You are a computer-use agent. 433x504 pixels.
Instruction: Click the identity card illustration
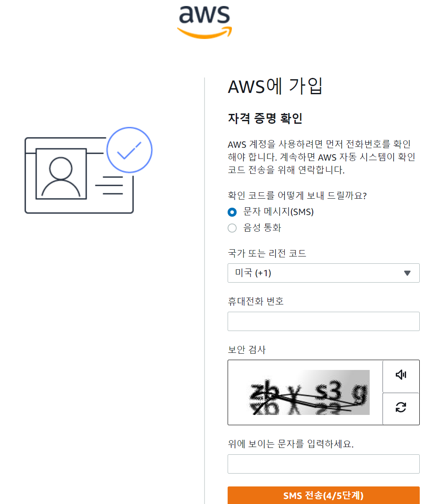click(x=88, y=170)
